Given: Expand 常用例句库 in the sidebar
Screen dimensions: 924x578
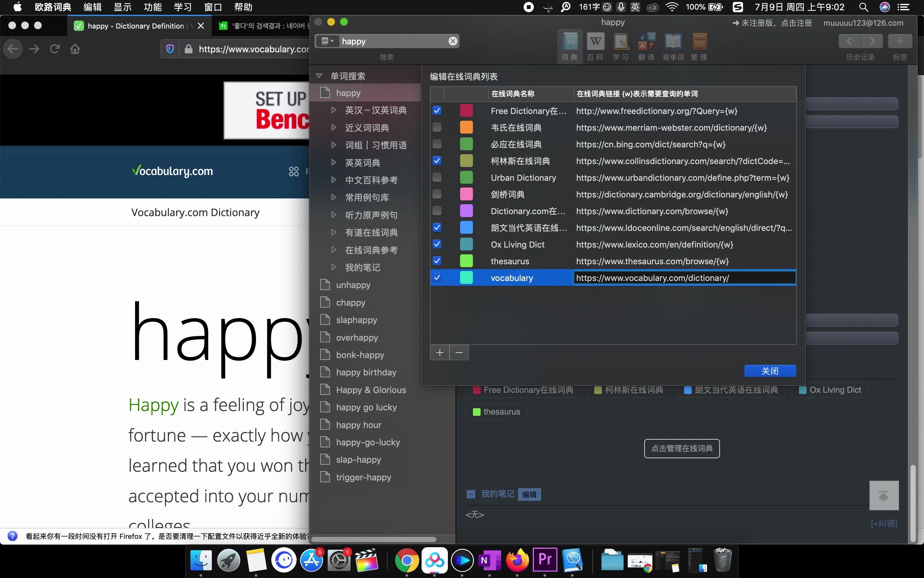Looking at the screenshot, I should click(x=334, y=197).
